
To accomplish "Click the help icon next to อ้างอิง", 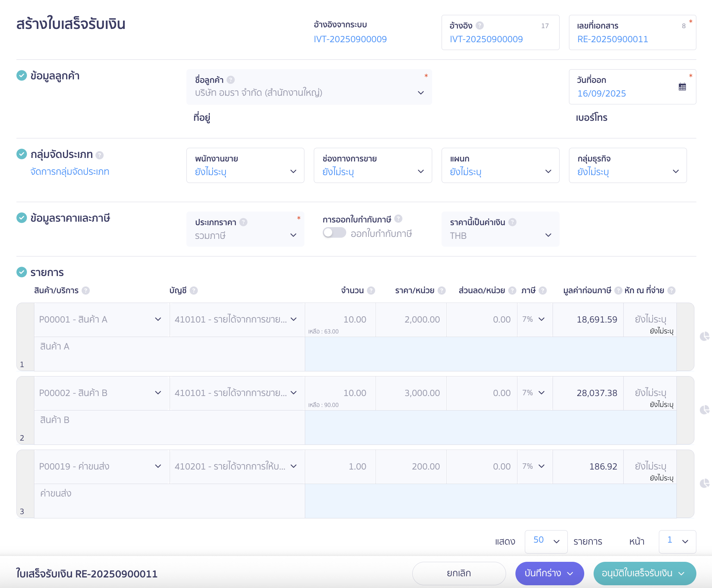I will pyautogui.click(x=479, y=25).
